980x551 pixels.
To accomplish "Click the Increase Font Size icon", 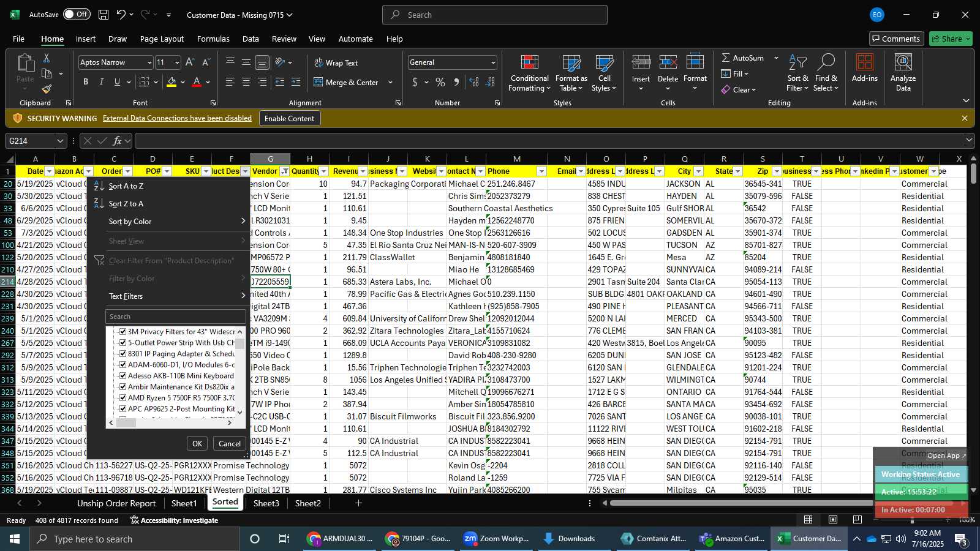I will pyautogui.click(x=190, y=62).
